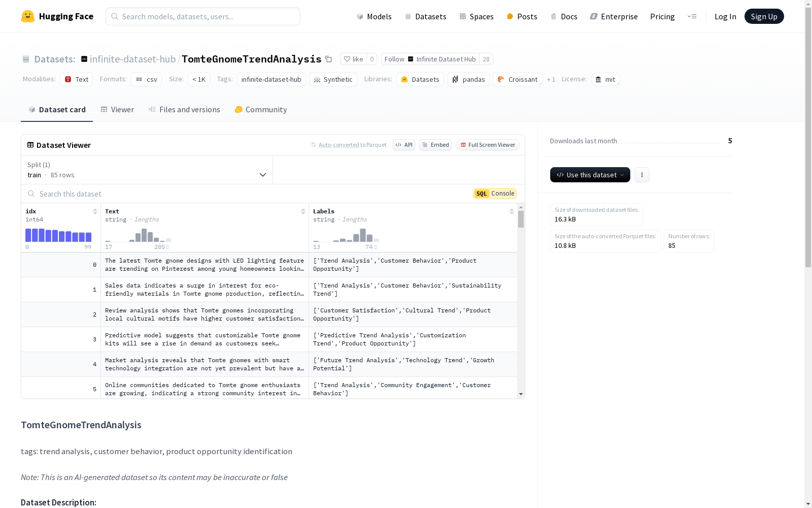The height and width of the screenshot is (508, 812).
Task: Click the idx column histogram
Action: point(58,235)
